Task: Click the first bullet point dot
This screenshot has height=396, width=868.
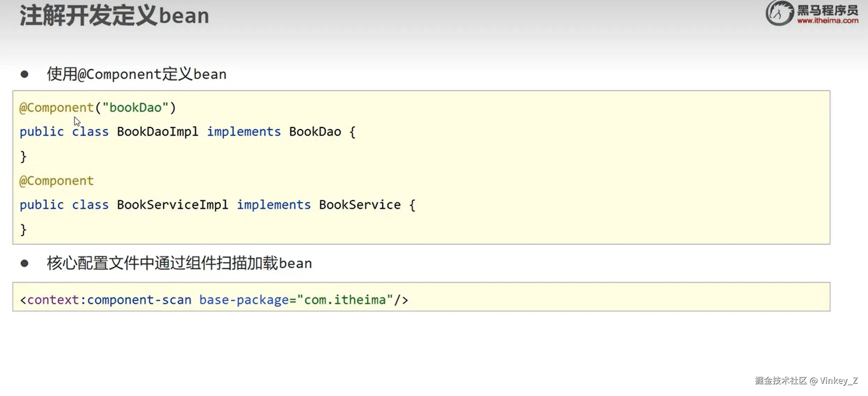Action: point(24,74)
